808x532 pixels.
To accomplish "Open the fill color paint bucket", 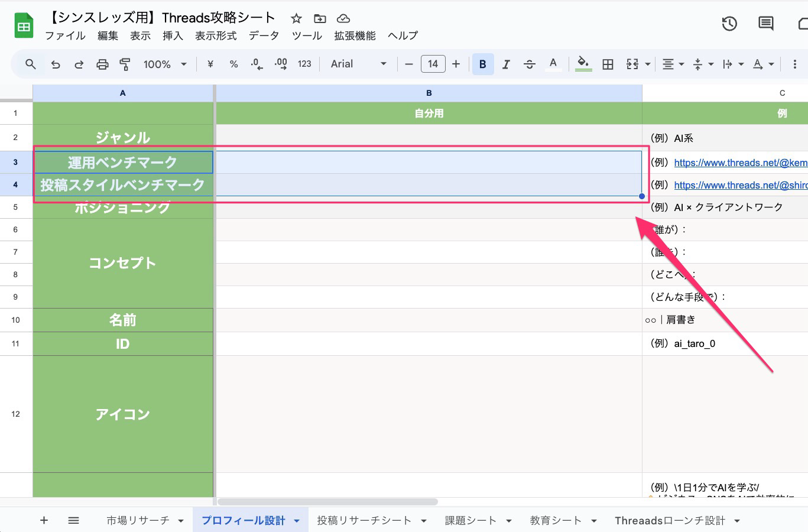I will [x=583, y=63].
